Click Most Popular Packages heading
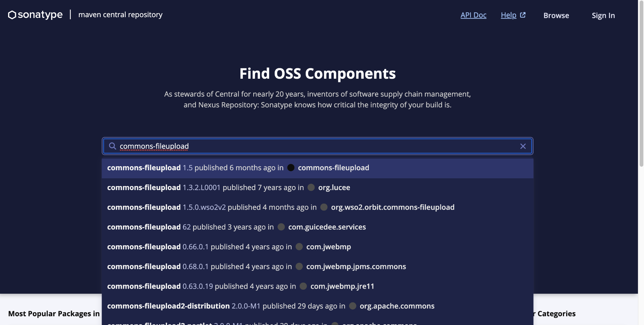Viewport: 644px width, 325px height. (x=54, y=314)
